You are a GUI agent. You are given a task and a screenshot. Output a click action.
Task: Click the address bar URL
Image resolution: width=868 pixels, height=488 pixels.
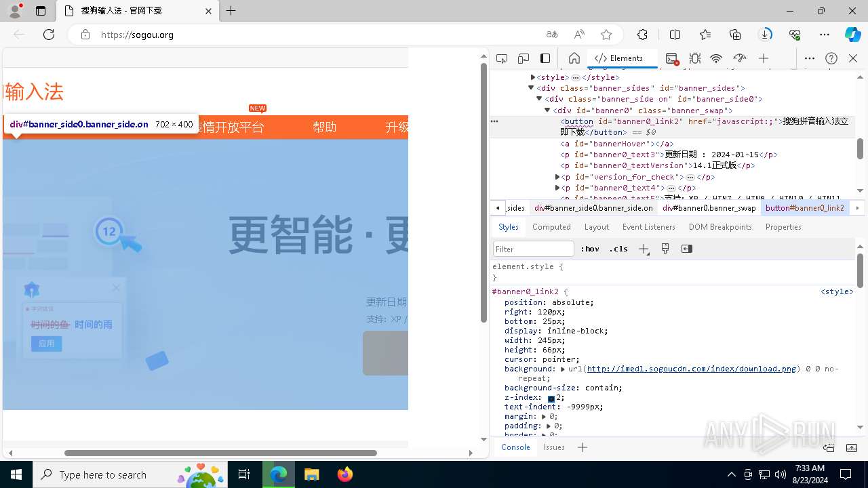pyautogui.click(x=137, y=35)
